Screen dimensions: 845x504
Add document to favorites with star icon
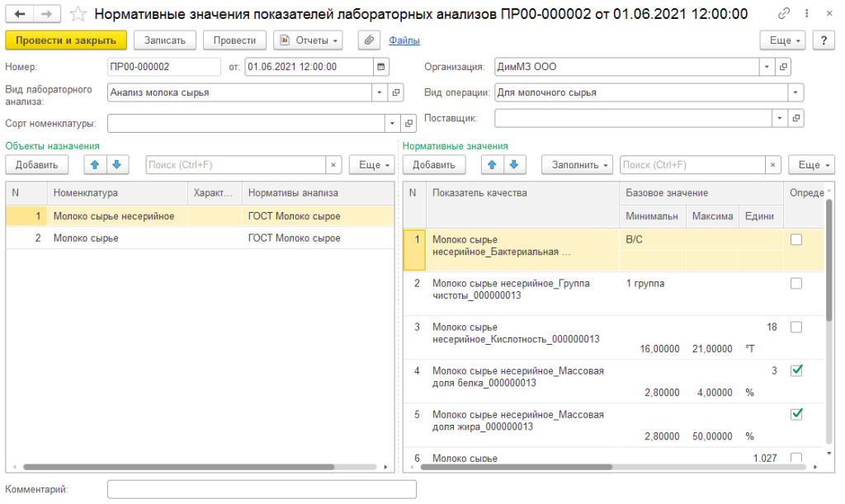[77, 14]
